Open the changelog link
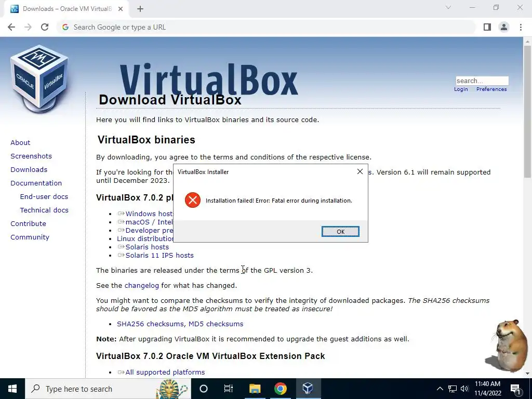Viewport: 532px width, 399px height. [141, 286]
